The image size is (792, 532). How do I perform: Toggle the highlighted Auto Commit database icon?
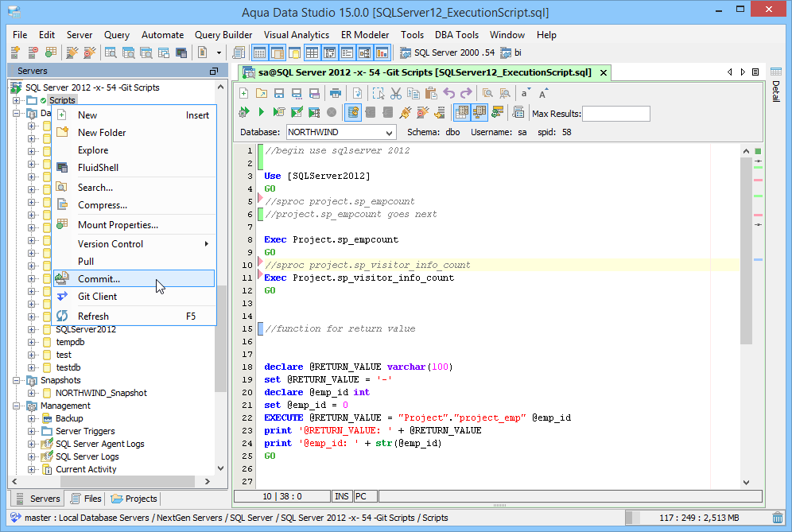pos(353,112)
